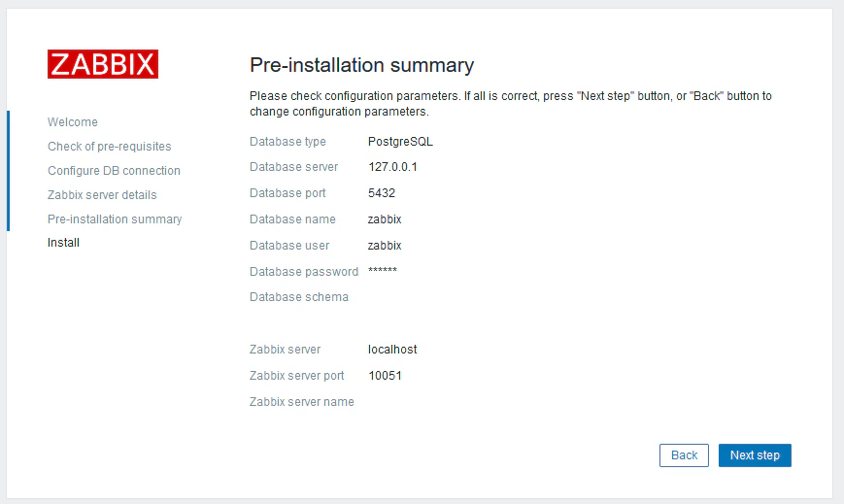Click the Database schema label

(x=299, y=297)
